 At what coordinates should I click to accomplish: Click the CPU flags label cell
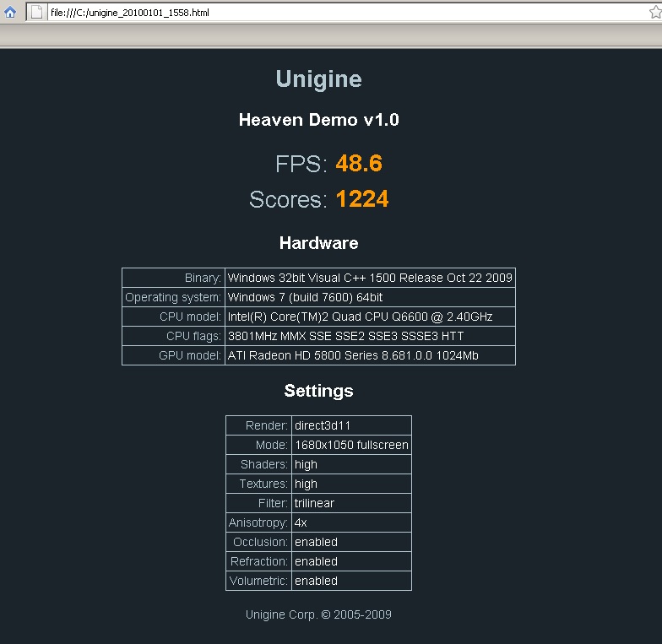click(x=173, y=336)
